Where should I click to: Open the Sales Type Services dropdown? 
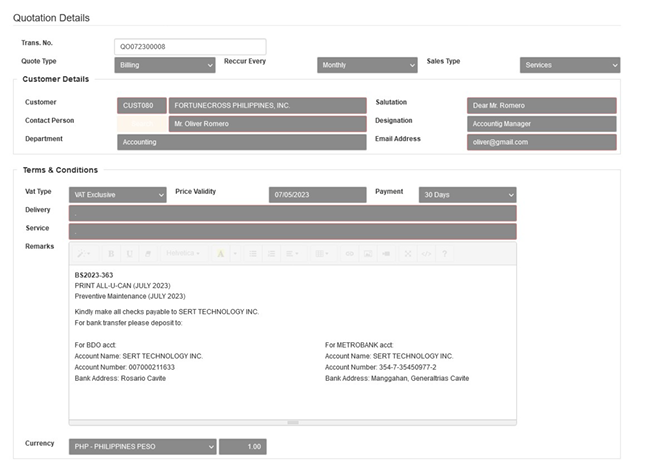point(569,65)
